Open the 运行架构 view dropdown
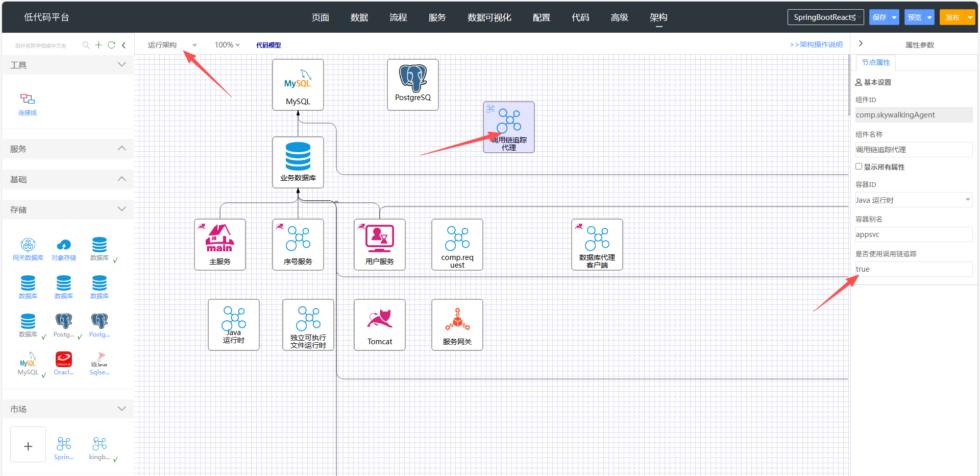 coord(172,45)
